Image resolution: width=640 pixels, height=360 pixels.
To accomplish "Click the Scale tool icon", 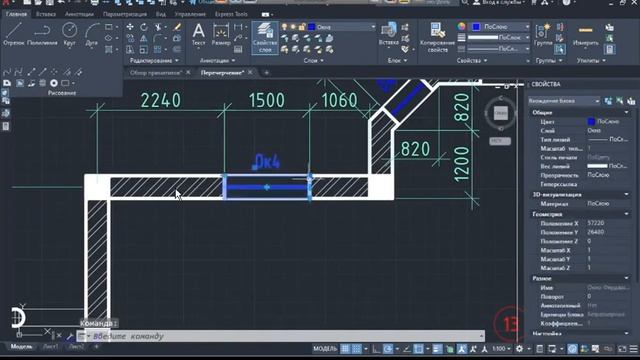I will [144, 50].
